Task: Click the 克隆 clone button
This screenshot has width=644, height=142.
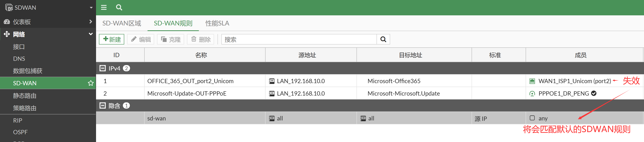Action: (170, 39)
